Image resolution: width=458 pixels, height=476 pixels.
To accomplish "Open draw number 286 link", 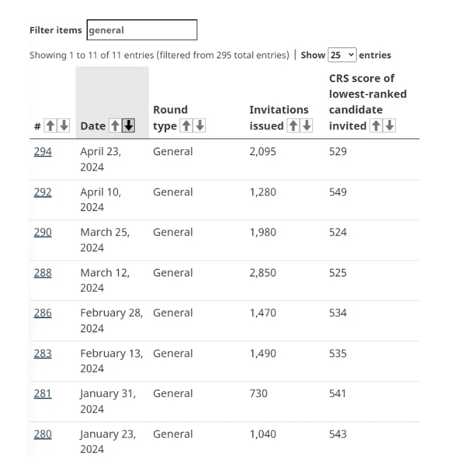I will point(43,313).
